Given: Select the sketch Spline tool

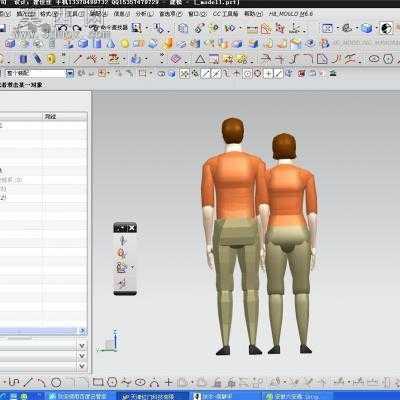Looking at the screenshot, I should [126, 382].
